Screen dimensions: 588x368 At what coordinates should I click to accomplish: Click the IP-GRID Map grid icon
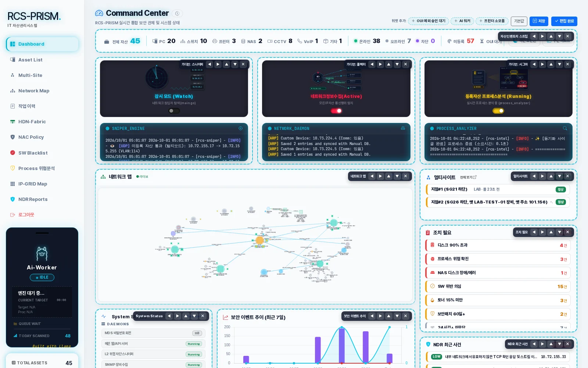(x=12, y=184)
